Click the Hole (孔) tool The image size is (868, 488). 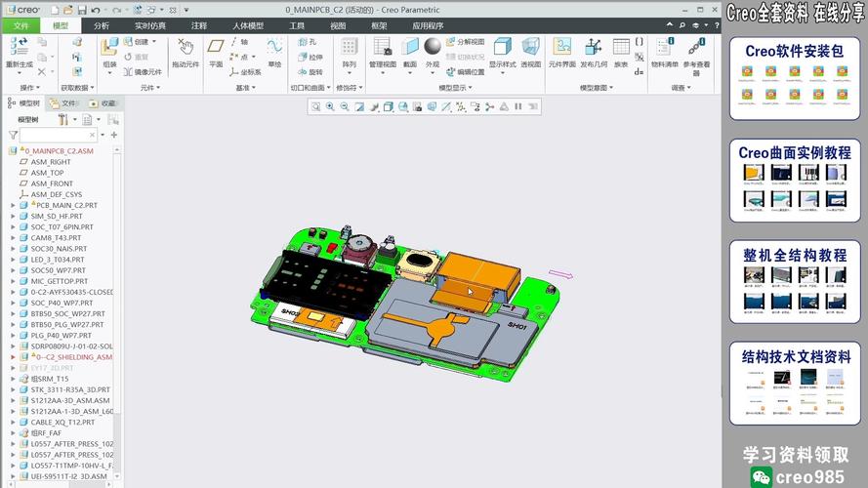point(307,42)
